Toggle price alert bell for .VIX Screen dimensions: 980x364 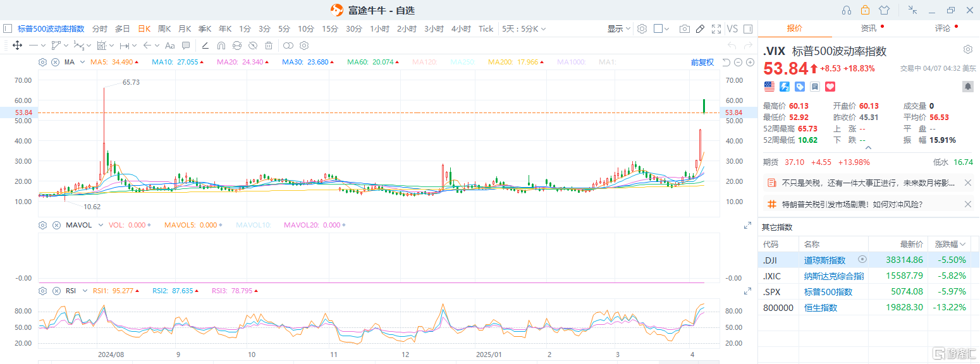pos(968,87)
